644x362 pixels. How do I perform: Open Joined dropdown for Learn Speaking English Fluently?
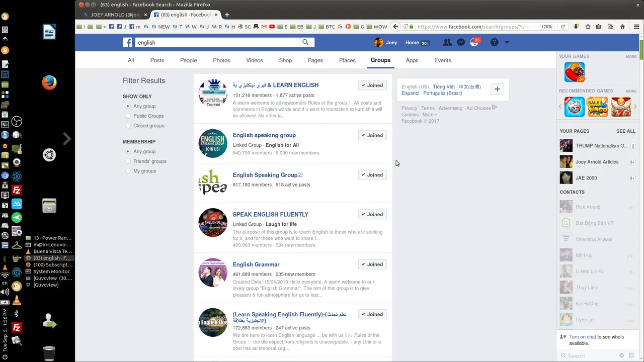click(x=372, y=314)
